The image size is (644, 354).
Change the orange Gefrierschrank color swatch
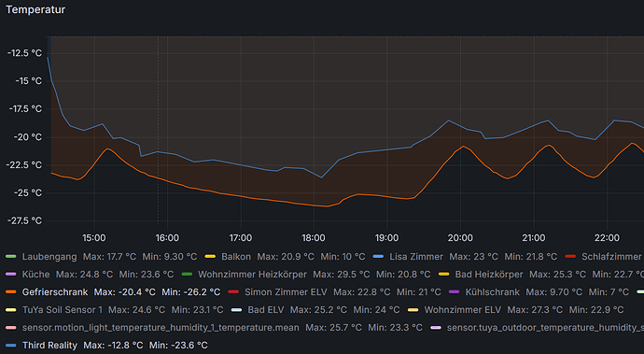click(x=11, y=292)
